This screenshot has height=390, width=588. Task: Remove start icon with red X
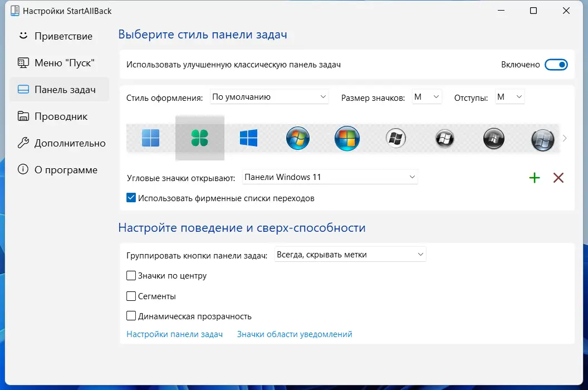558,178
